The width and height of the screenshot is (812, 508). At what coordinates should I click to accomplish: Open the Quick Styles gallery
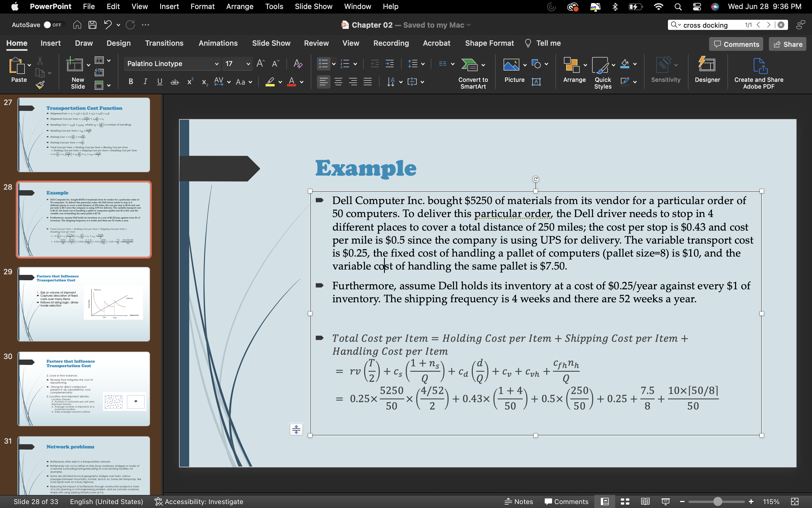tap(600, 65)
